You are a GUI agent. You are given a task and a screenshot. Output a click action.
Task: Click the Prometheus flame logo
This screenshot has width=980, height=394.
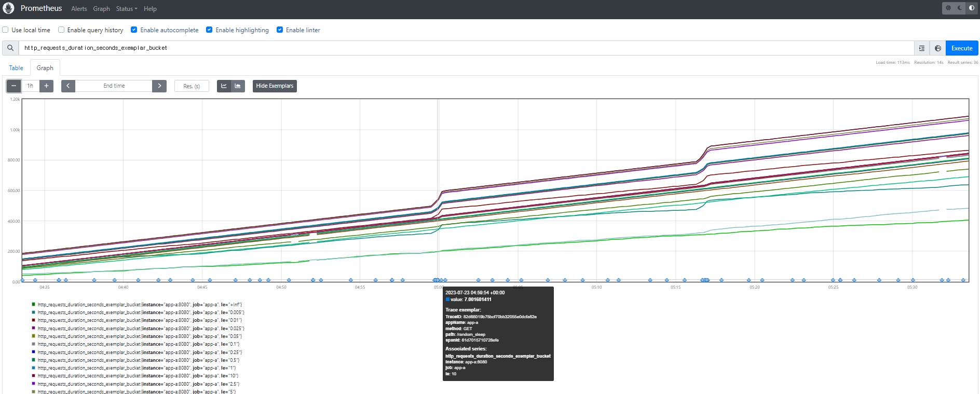tap(8, 8)
